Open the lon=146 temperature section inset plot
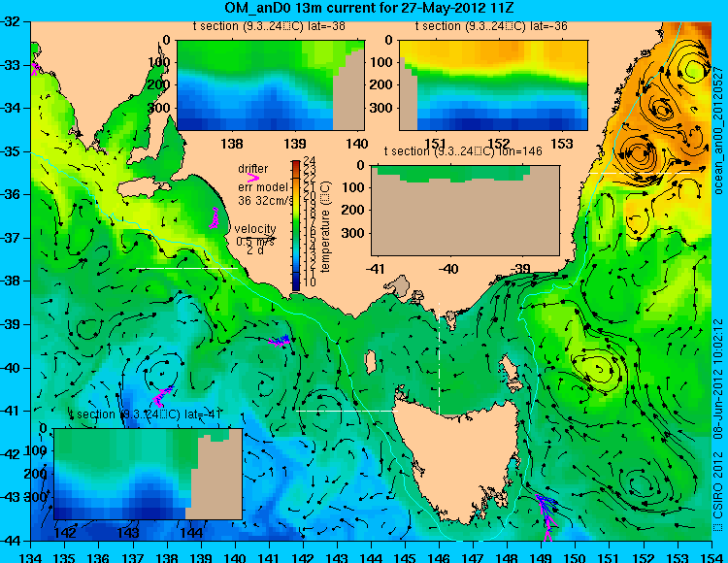 coord(465,211)
